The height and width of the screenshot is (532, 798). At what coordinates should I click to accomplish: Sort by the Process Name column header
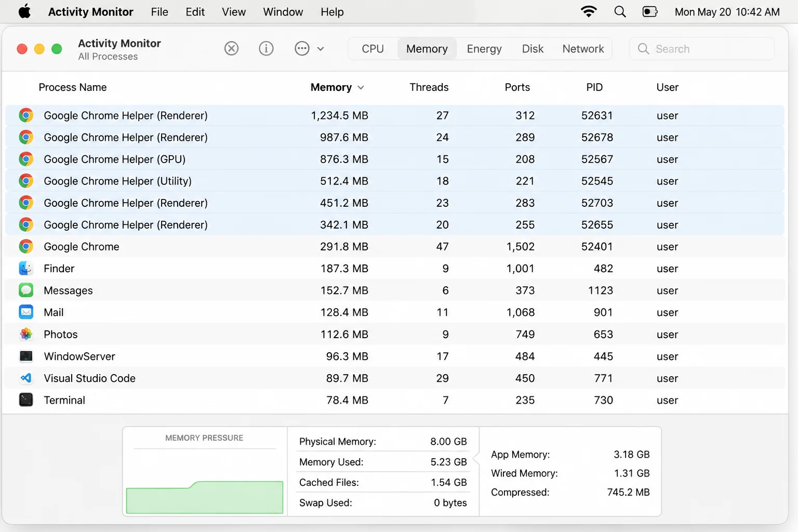(x=73, y=87)
